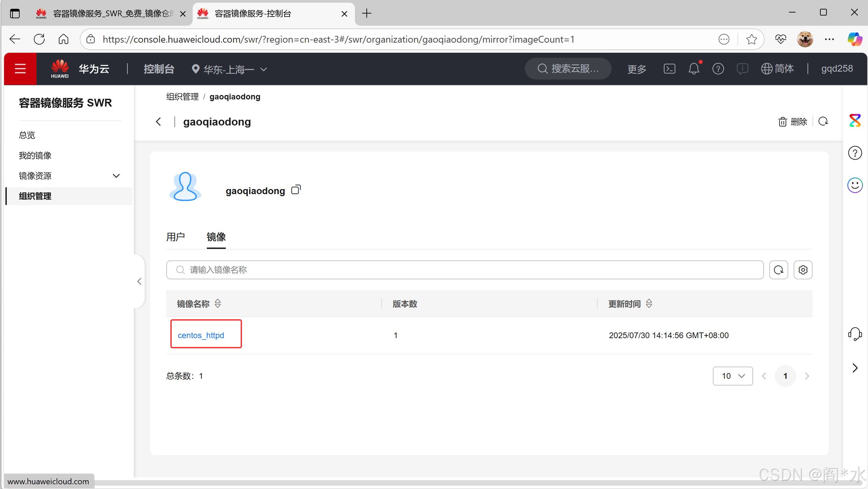Viewport: 868px width, 489px height.
Task: Click the table settings gear icon
Action: click(803, 270)
